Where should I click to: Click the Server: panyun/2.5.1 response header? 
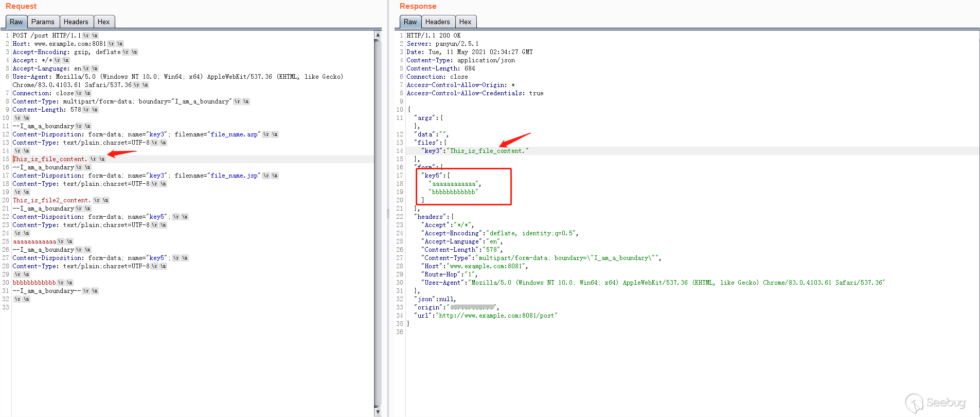[x=442, y=44]
